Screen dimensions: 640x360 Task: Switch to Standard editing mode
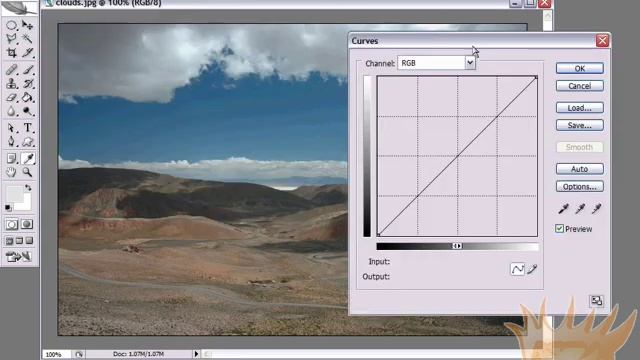pos(12,224)
